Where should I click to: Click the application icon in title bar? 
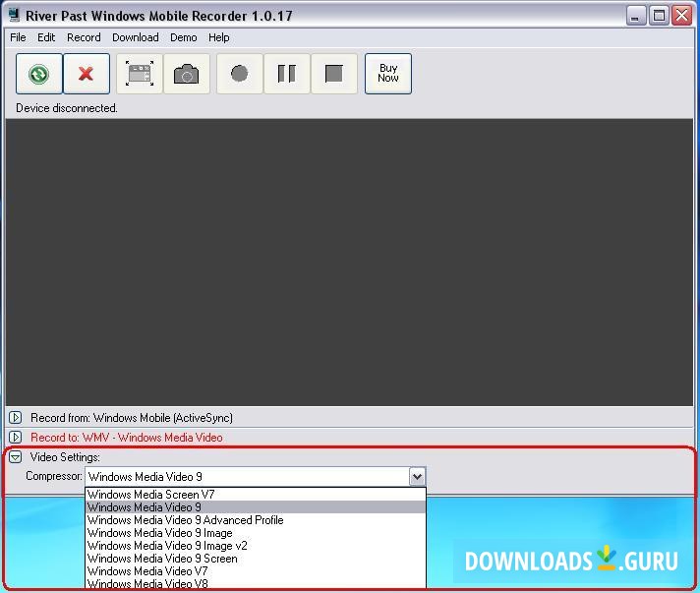coord(15,15)
